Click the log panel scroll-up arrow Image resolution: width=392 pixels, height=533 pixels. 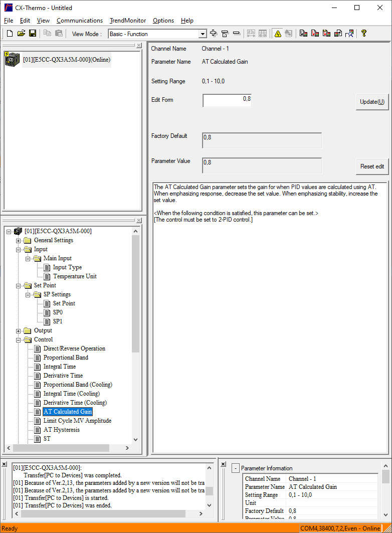pyautogui.click(x=209, y=468)
